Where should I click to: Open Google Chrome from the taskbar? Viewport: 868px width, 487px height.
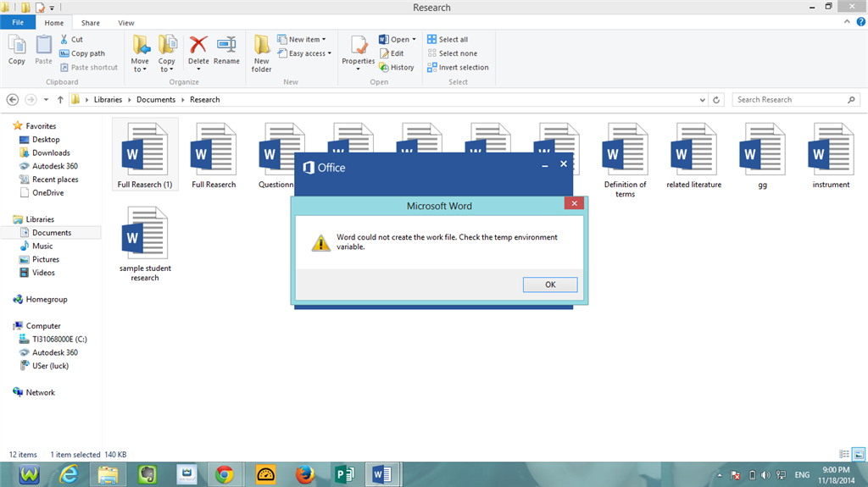(x=224, y=474)
